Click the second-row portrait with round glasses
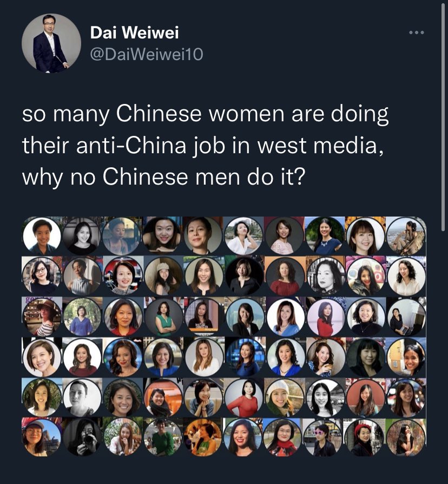Image resolution: width=448 pixels, height=484 pixels. point(42,276)
